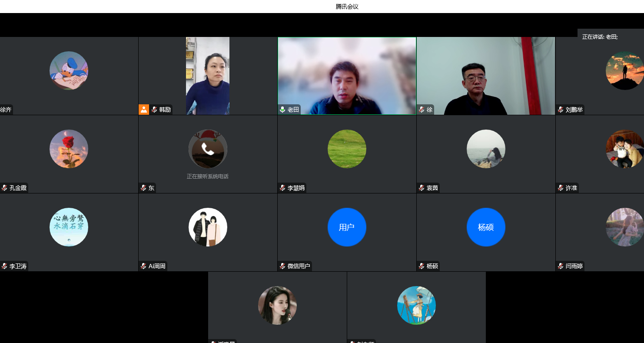Click the 许准 name label
644x343 pixels.
[571, 188]
